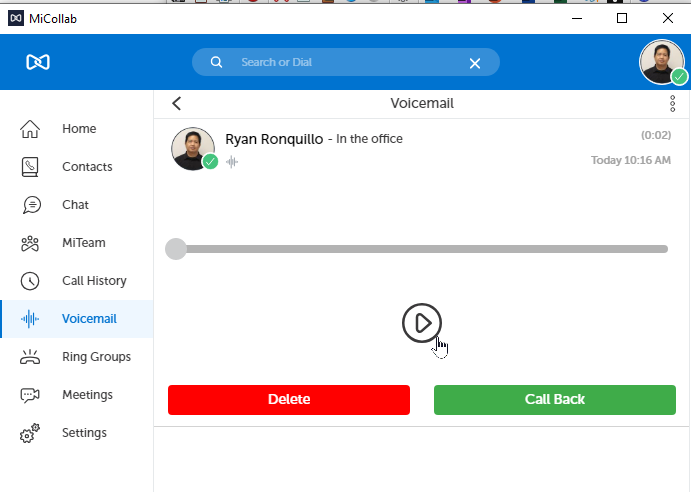Viewport: 691px width, 492px height.
Task: Click the voicemail playback slider handle
Action: click(176, 249)
